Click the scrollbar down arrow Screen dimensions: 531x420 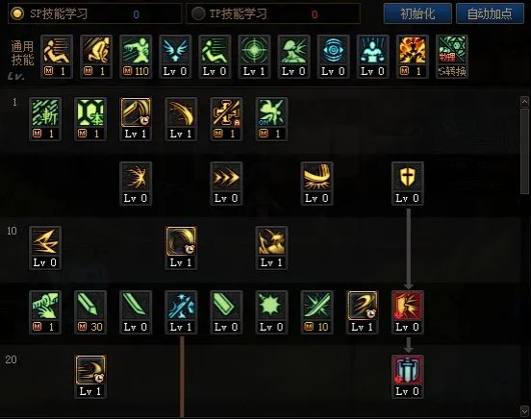point(524,411)
